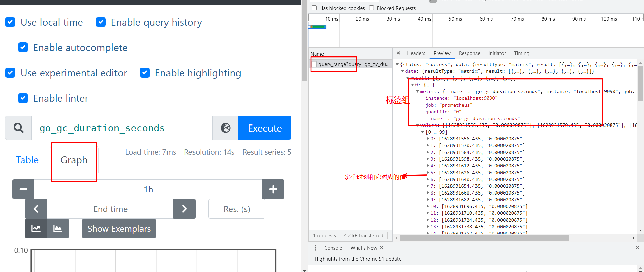The width and height of the screenshot is (644, 272).
Task: Collapse the metric labels node
Action: click(417, 91)
